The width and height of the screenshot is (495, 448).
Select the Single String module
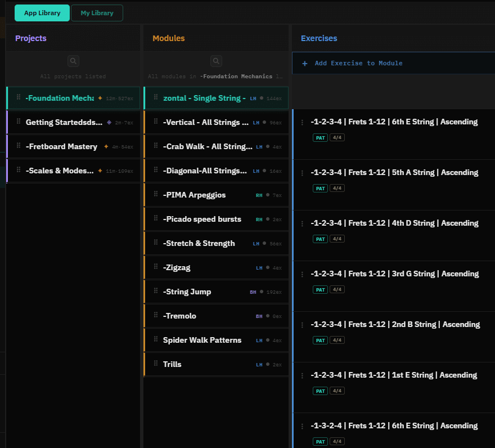tap(216, 98)
